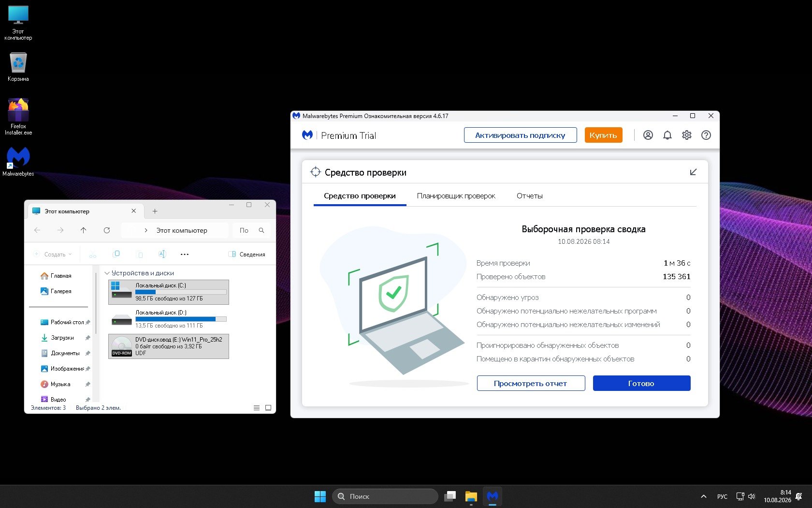Refresh the Explorer window

point(107,230)
